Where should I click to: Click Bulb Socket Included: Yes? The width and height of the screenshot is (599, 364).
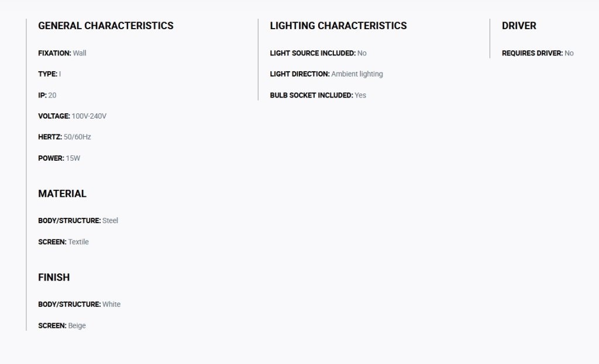(318, 95)
